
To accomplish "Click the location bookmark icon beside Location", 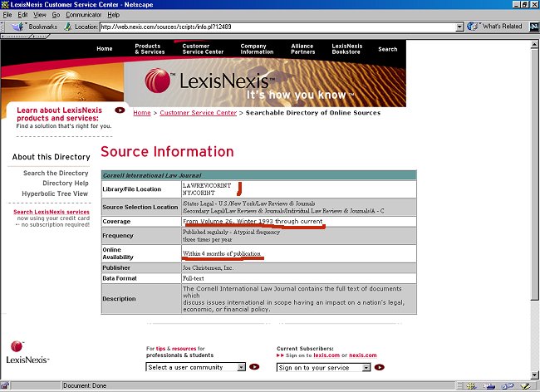I will pyautogui.click(x=67, y=27).
